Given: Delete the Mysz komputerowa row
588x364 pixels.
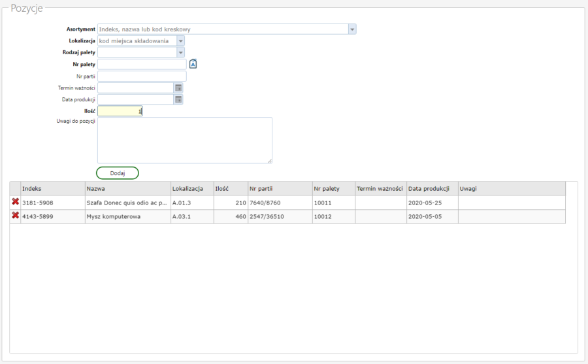Looking at the screenshot, I should pyautogui.click(x=16, y=216).
